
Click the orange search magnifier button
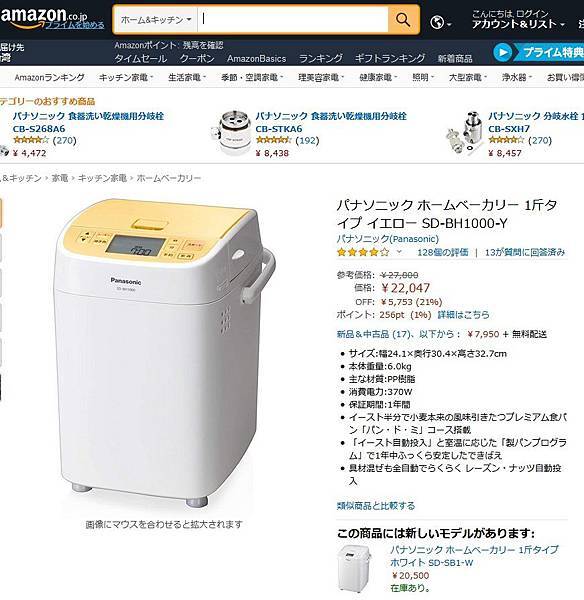coord(403,19)
